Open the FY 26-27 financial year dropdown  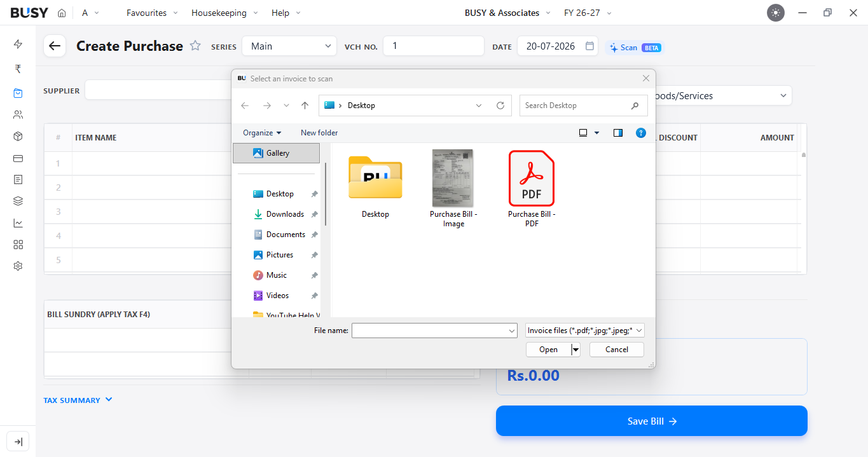588,13
